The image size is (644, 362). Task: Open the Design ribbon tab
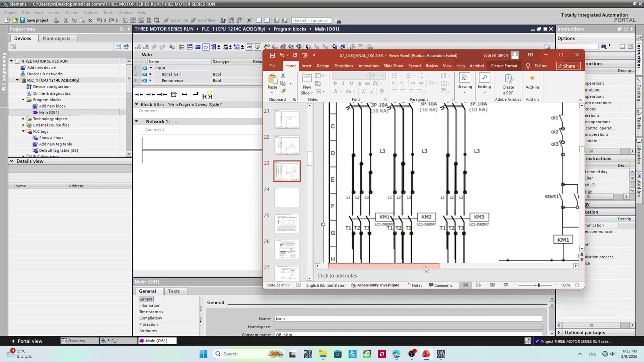323,66
